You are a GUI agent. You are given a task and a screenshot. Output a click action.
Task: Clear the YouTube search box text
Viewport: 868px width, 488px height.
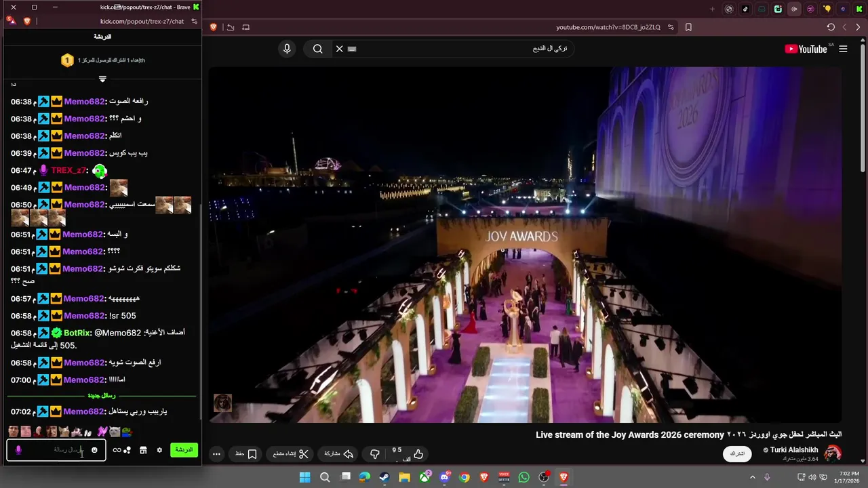[340, 49]
